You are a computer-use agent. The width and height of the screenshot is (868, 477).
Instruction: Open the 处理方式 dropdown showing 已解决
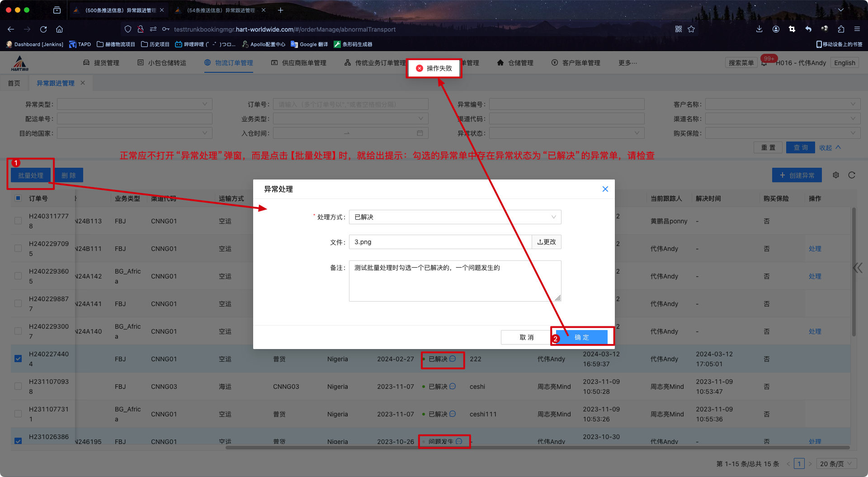pos(455,217)
